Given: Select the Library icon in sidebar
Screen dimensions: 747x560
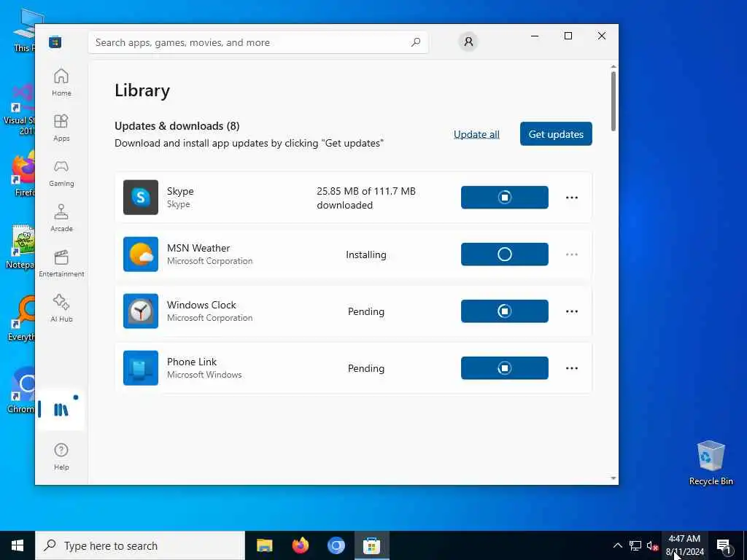Looking at the screenshot, I should 61,410.
